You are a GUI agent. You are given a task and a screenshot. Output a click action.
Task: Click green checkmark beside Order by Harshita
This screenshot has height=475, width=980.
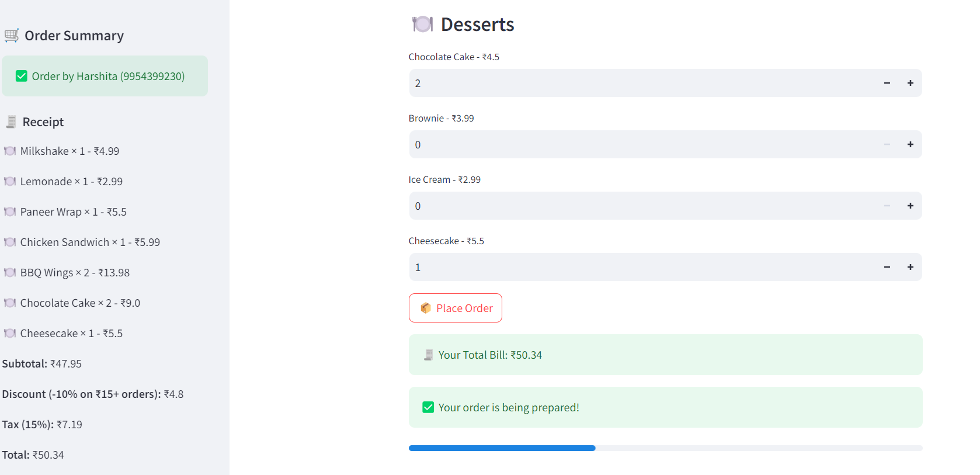22,76
